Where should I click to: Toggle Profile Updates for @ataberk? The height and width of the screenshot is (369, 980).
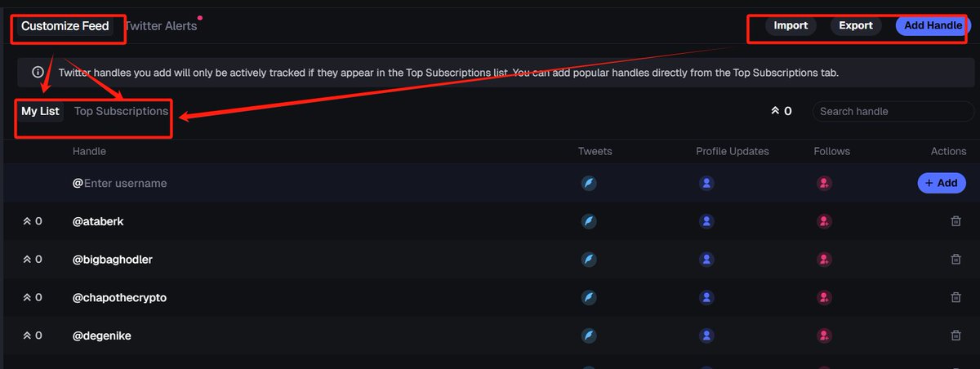(x=706, y=221)
